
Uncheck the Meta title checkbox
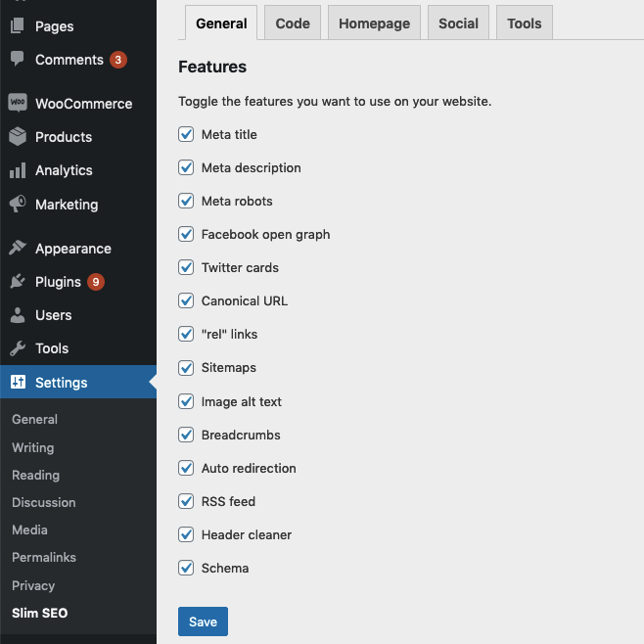[x=186, y=134]
